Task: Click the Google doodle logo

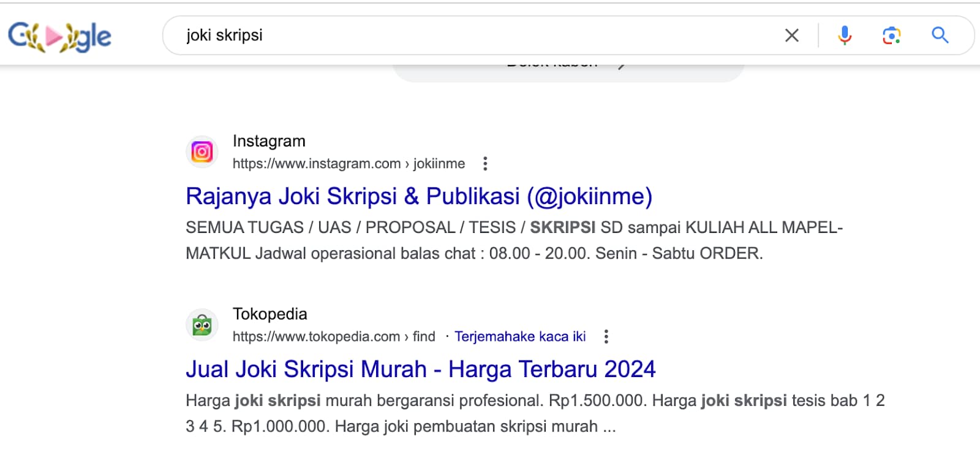Action: click(x=59, y=36)
